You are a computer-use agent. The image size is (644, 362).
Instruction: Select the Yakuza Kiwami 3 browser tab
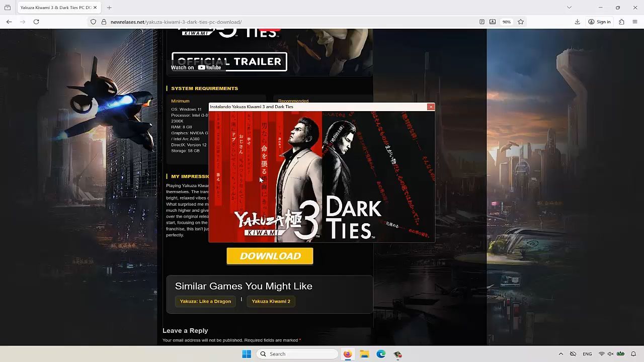(55, 8)
